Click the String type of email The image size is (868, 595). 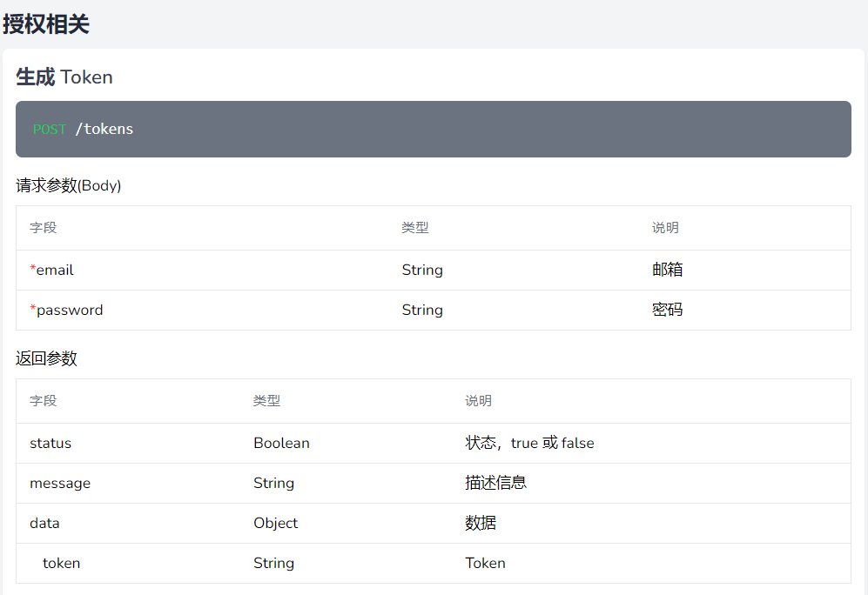point(422,271)
